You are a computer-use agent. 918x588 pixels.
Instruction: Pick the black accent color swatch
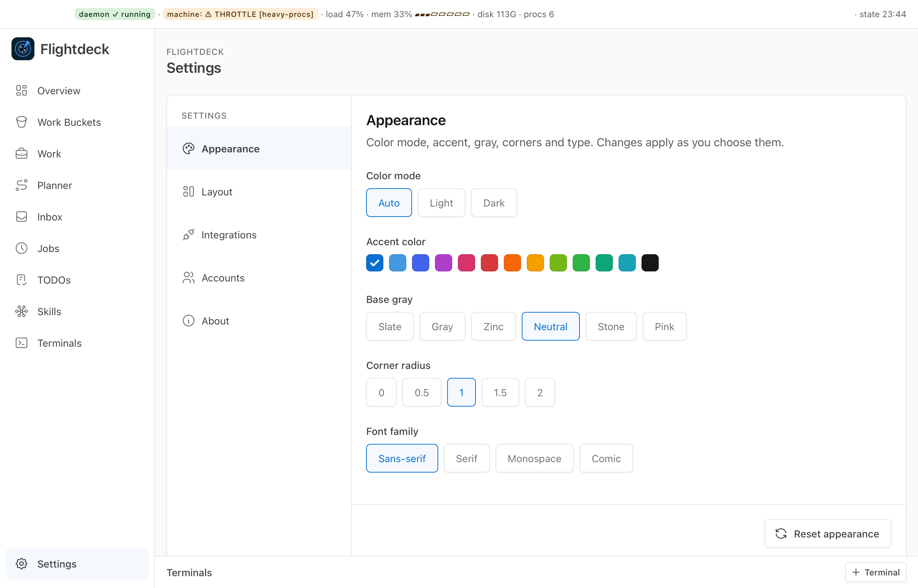coord(650,263)
